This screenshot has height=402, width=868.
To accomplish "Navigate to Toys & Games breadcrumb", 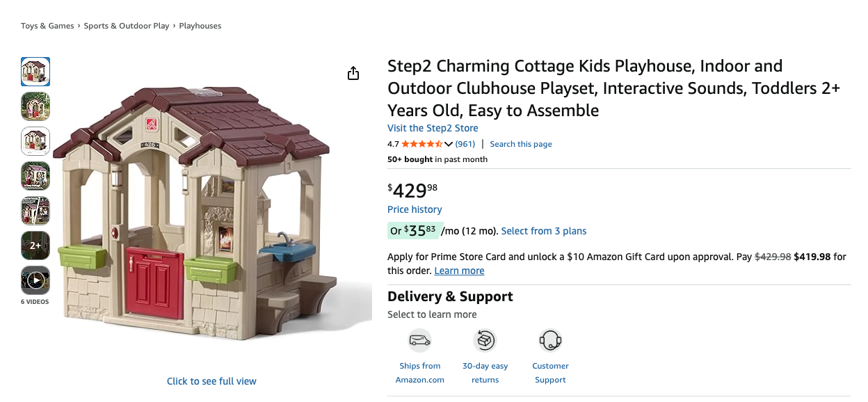I will point(47,26).
